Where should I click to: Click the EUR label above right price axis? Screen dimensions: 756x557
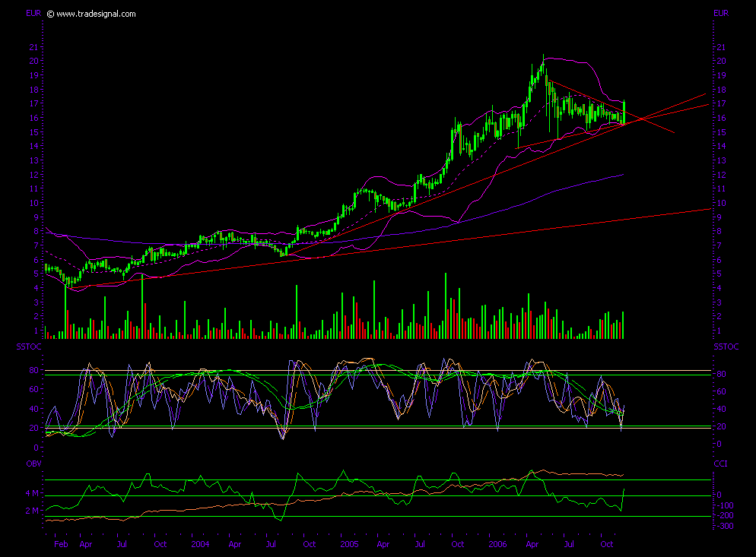click(x=721, y=14)
